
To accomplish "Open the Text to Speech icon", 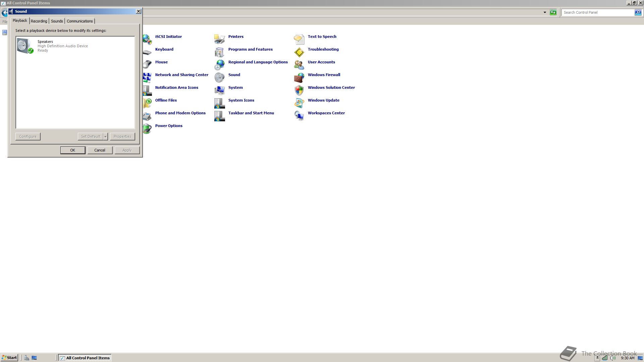I will pyautogui.click(x=299, y=39).
